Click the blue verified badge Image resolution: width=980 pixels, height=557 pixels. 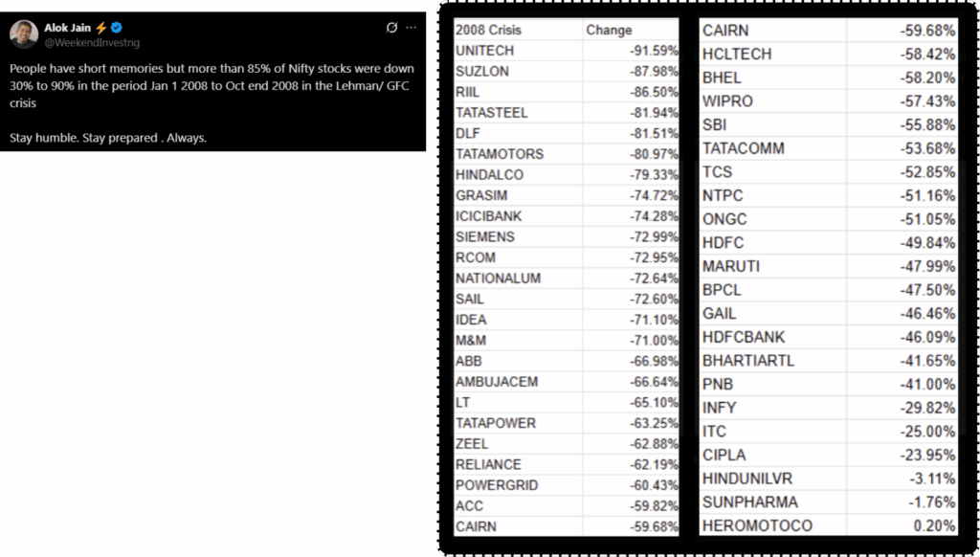116,28
